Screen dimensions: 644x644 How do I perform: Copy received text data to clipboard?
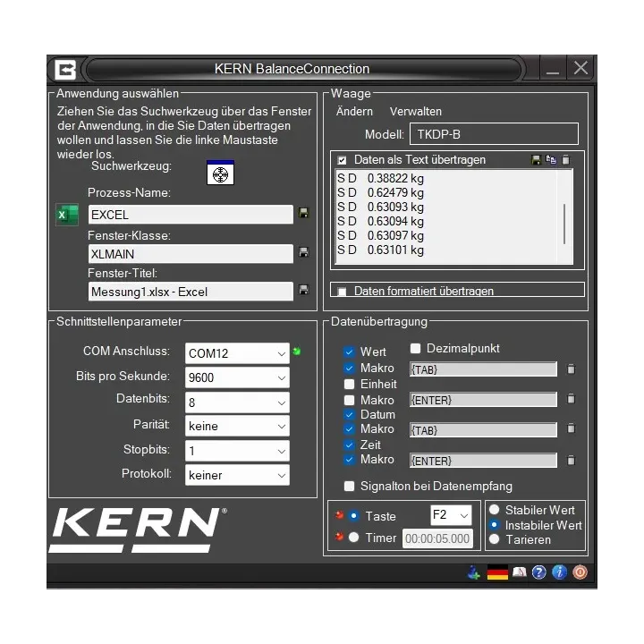click(551, 159)
